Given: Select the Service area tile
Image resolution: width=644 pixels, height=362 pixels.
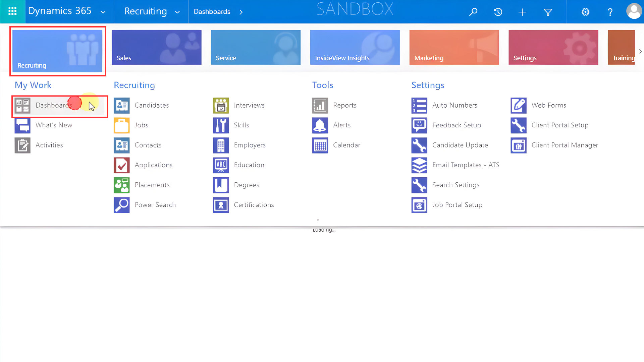Looking at the screenshot, I should pyautogui.click(x=256, y=47).
